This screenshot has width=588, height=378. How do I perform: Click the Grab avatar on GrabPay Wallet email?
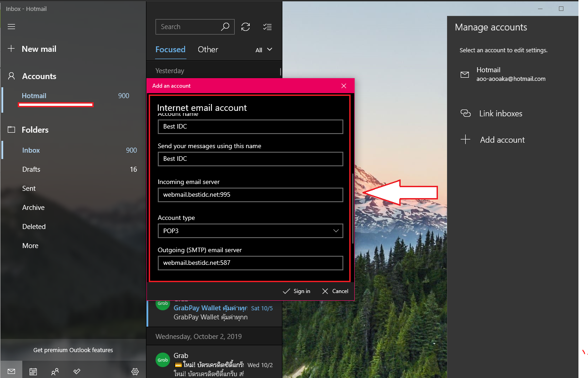(163, 303)
